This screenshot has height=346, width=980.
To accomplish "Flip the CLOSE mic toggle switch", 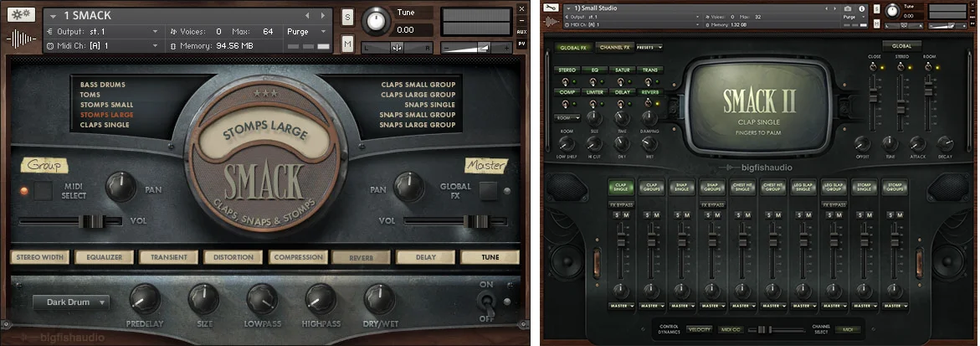I will (x=873, y=66).
